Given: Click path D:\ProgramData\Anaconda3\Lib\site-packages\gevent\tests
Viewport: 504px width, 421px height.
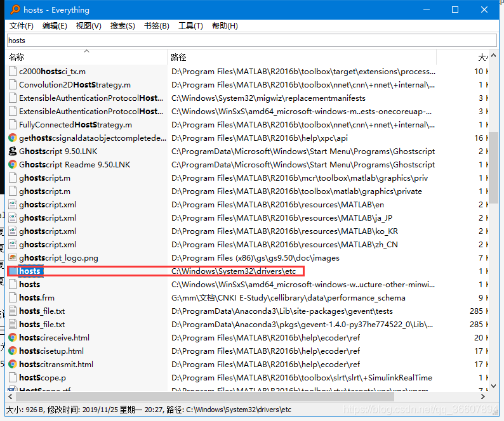Looking at the screenshot, I should click(x=282, y=311).
